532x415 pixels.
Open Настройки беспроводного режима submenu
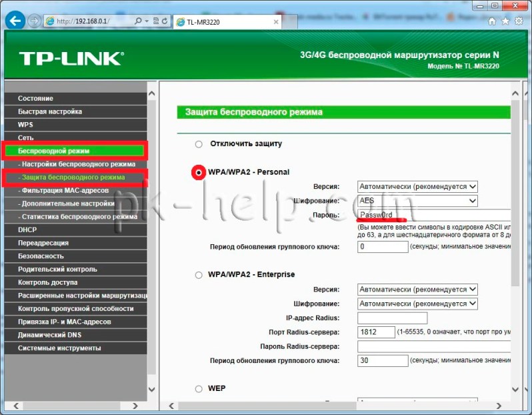tap(77, 164)
